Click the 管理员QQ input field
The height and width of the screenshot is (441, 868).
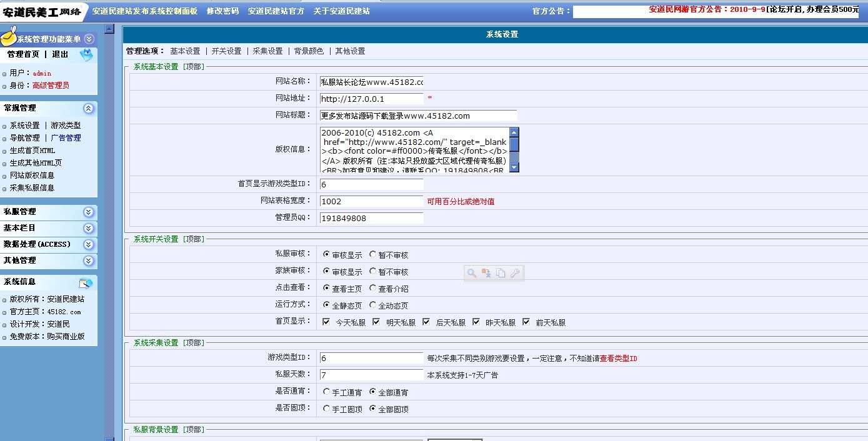point(371,217)
